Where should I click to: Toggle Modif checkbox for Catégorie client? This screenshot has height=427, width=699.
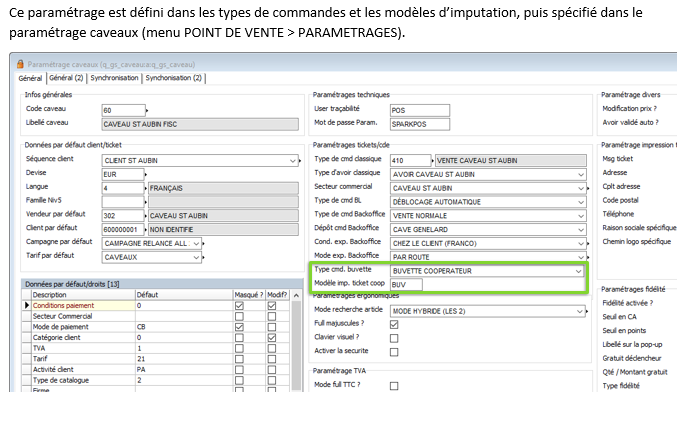click(272, 338)
